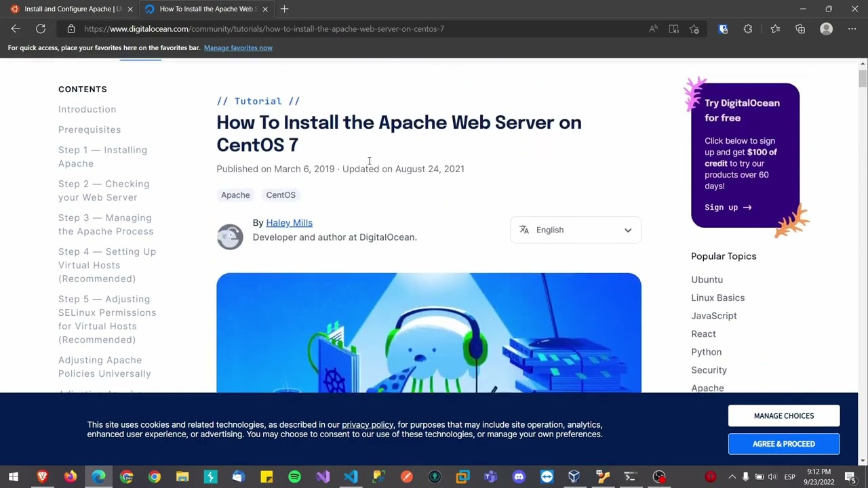Screen dimensions: 868x488
Task: Open the privacy policy link
Action: point(368,425)
